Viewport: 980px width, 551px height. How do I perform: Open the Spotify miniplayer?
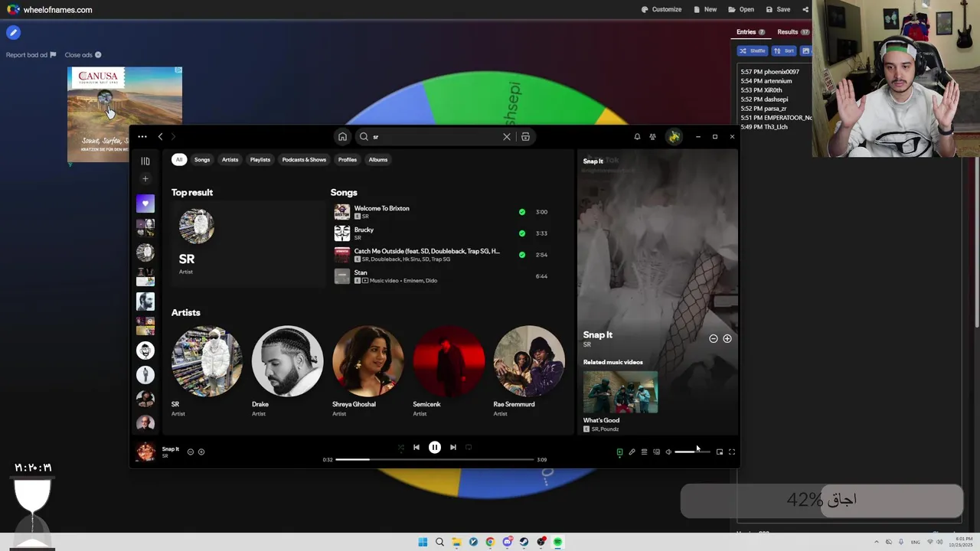tap(719, 452)
